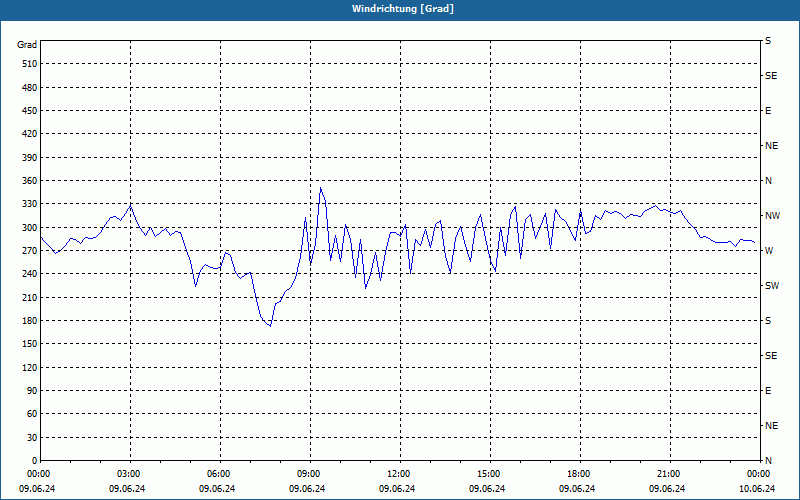Viewport: 800px width, 500px height.
Task: Click the 240 degree axis label
Action: coord(29,274)
